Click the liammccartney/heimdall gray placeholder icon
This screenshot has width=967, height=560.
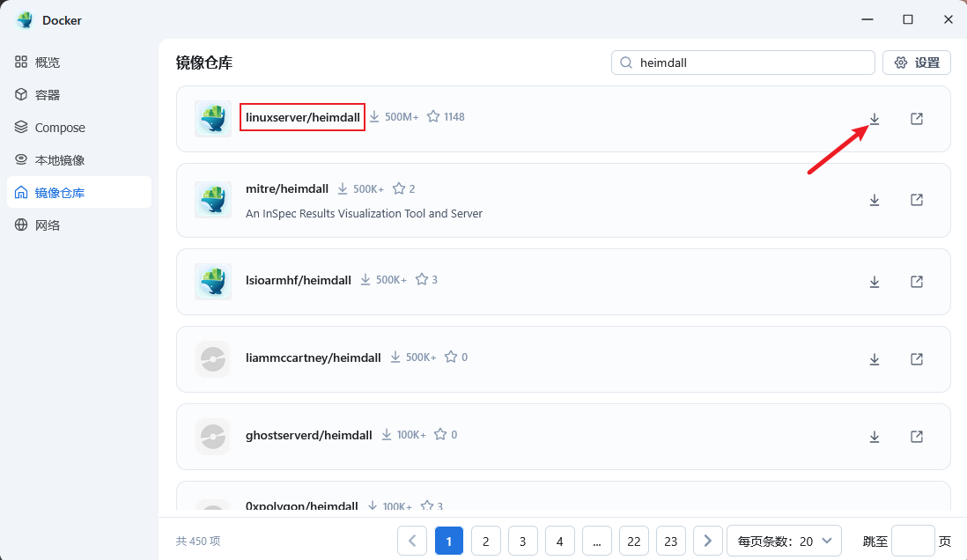pyautogui.click(x=213, y=359)
